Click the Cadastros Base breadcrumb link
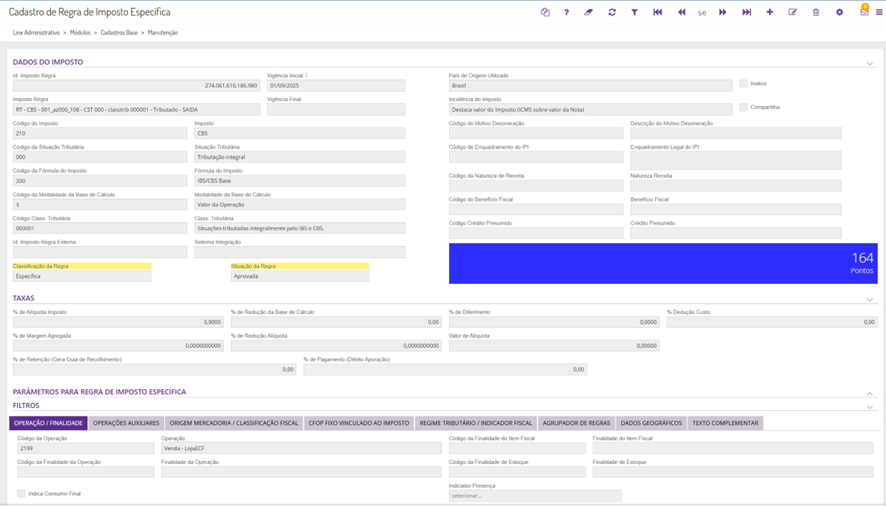886x507 pixels. tap(119, 33)
